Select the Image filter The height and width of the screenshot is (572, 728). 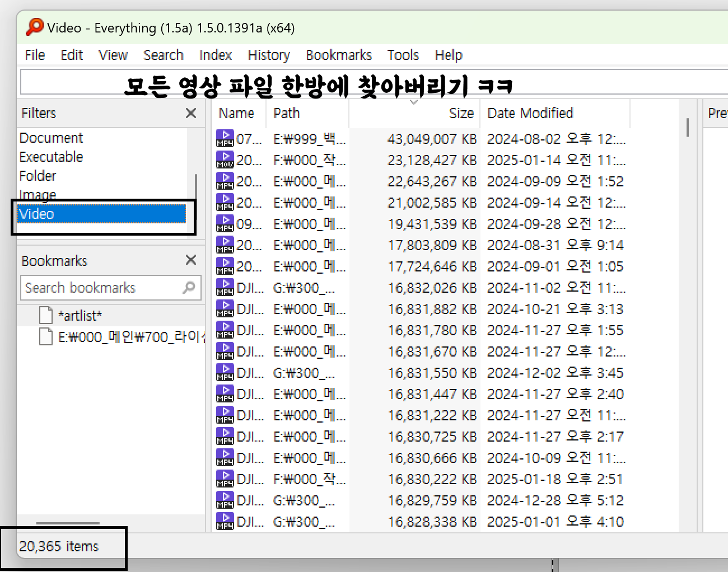(x=38, y=195)
